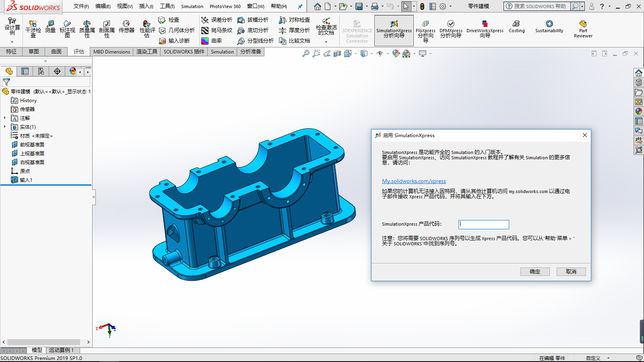Run Deviation Analysis (误差分析)
Image resolution: width=644 pixels, height=362 pixels.
click(217, 20)
